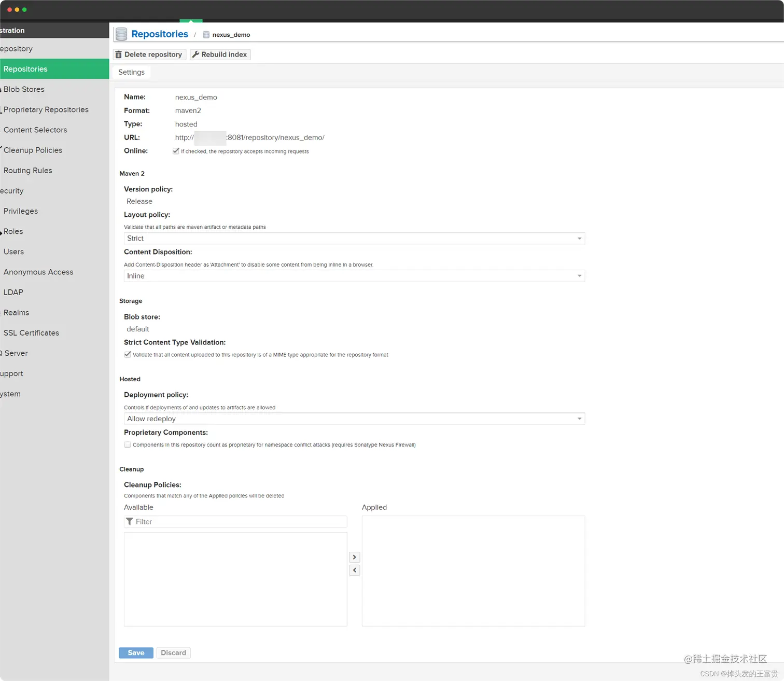
Task: Click the Rebuild index button
Action: pyautogui.click(x=220, y=54)
